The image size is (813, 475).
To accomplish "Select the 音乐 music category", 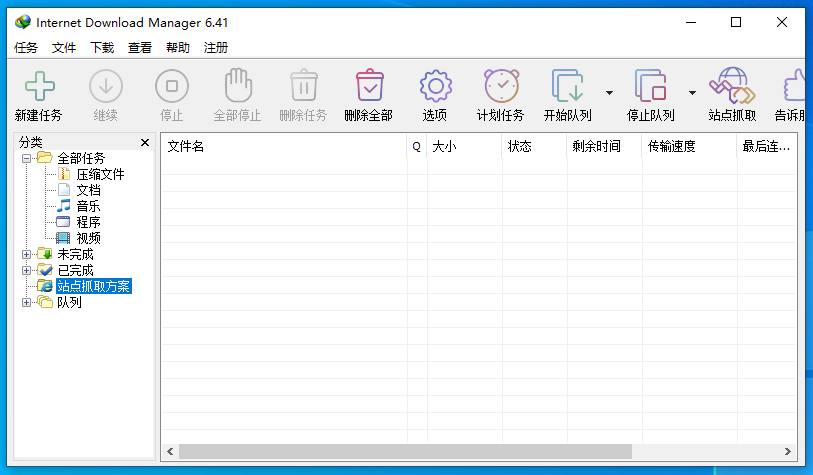I will 88,206.
